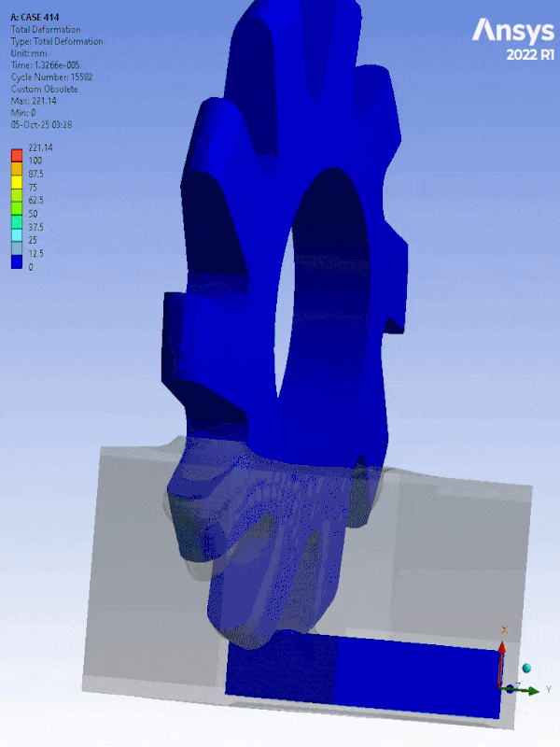This screenshot has height=747, width=560.
Task: Click the legend value 87.5
Action: [36, 175]
